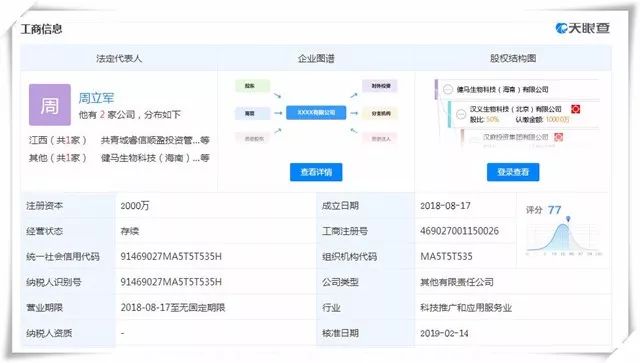Screen dimensions: 640x363
Task: Collapse the 健马生物科技(海南)有限公司 node
Action: click(448, 89)
